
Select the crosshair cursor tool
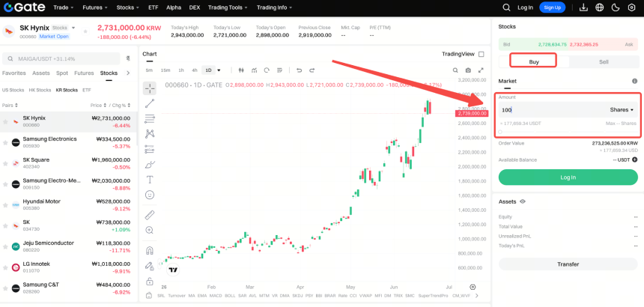(x=150, y=88)
